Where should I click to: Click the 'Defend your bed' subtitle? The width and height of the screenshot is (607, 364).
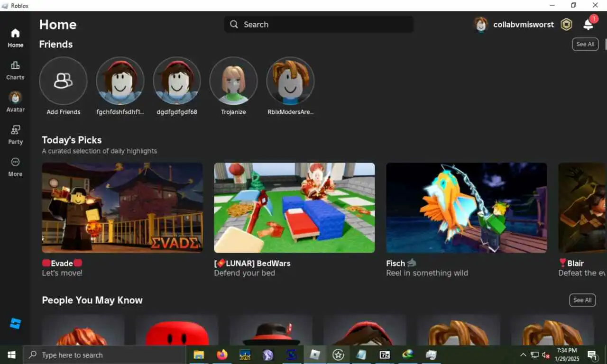click(x=245, y=273)
